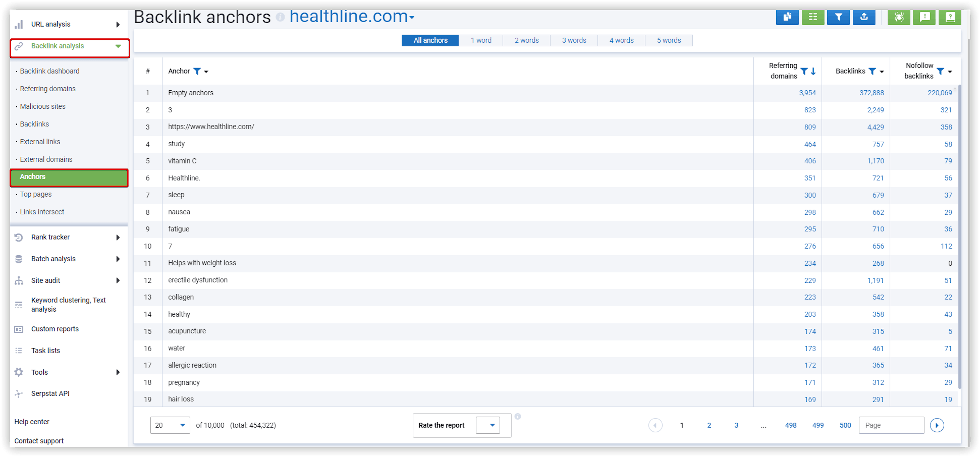Screen dimensions: 980x457
Task: Select the All anchors tab
Action: pos(430,40)
